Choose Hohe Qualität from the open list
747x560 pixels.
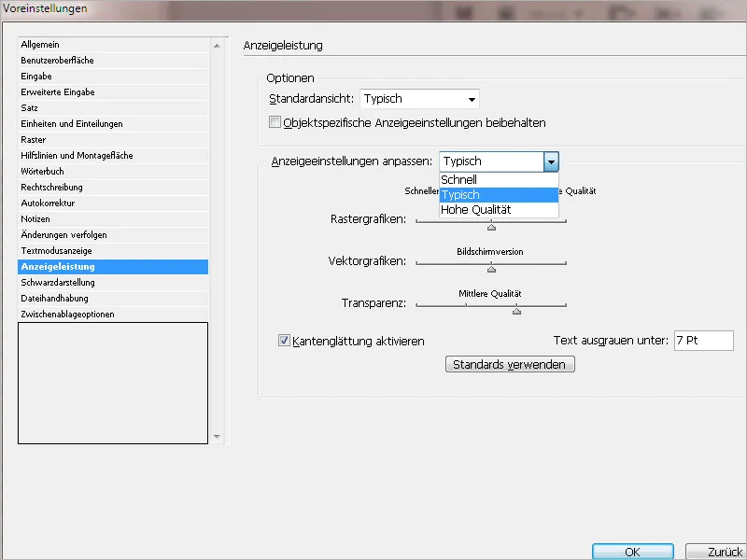pyautogui.click(x=476, y=210)
